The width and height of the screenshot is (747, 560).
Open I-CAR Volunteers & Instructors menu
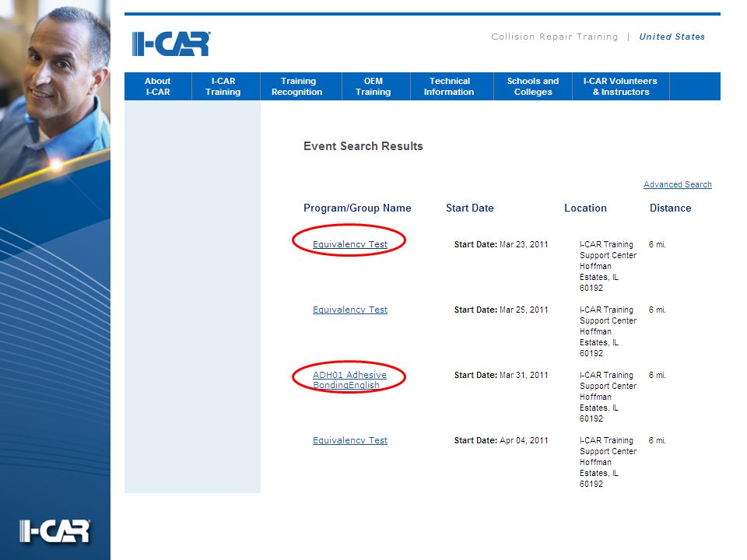tap(620, 86)
